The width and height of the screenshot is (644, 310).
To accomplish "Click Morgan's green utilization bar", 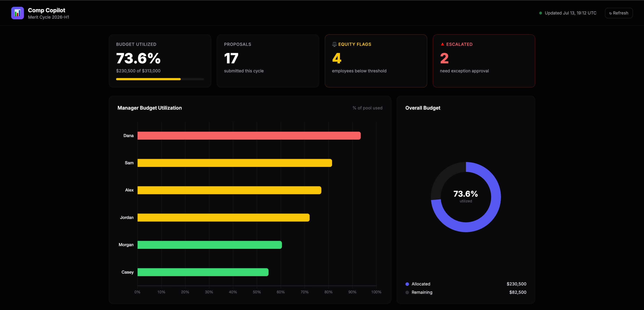I will pos(210,245).
